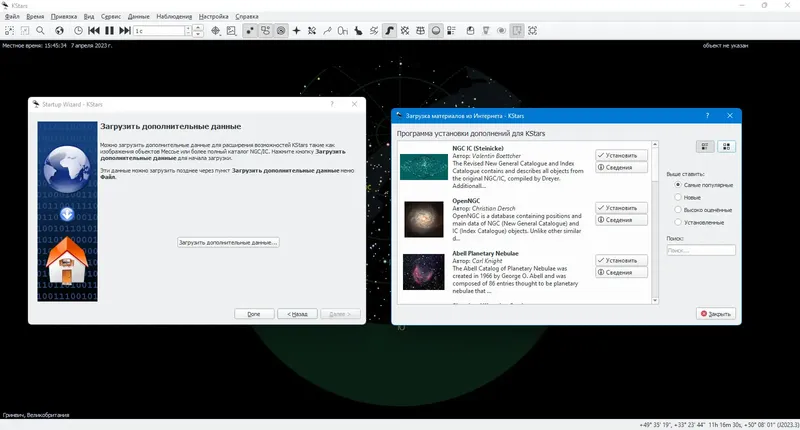Click the Zoom In toolbar icon

pos(9,31)
